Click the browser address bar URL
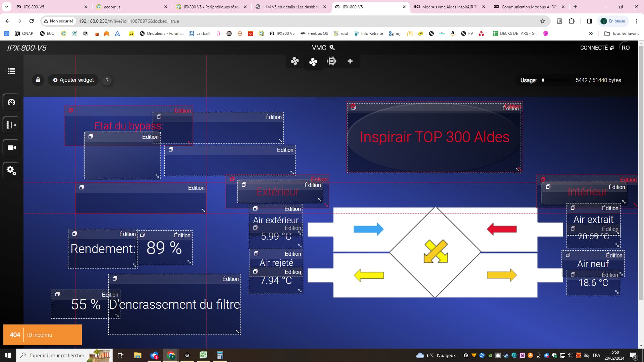Image resolution: width=644 pixels, height=362 pixels. (129, 21)
